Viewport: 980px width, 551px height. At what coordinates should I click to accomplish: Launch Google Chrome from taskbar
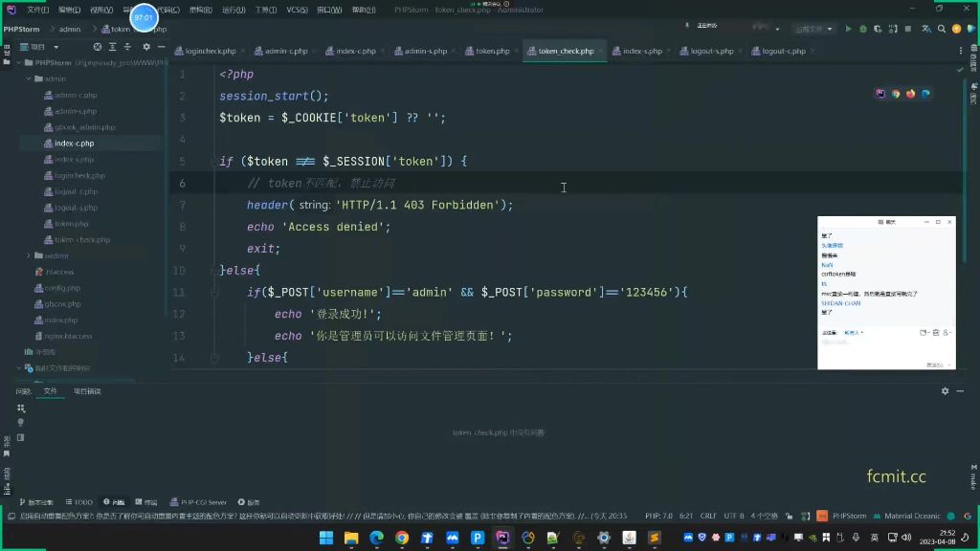coord(402,538)
